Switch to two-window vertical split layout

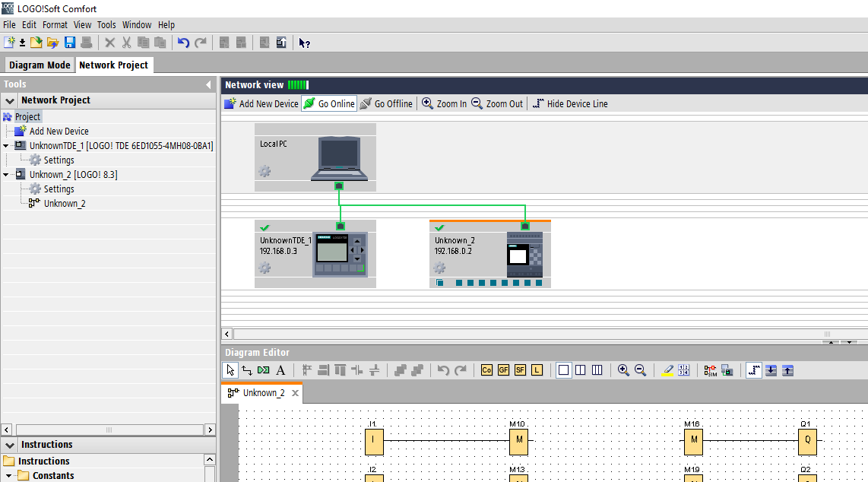(580, 370)
